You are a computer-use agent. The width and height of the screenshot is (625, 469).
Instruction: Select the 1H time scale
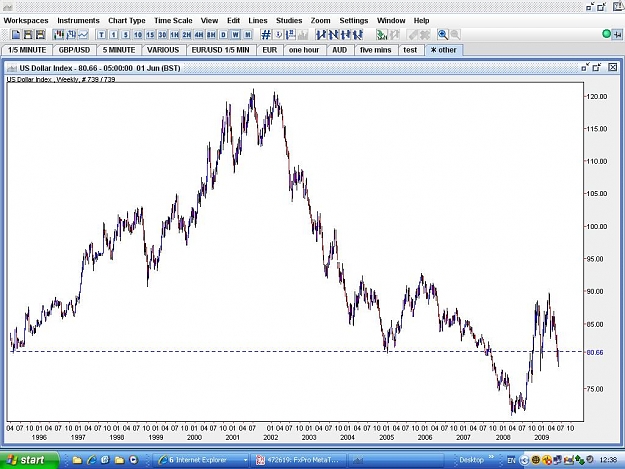(175, 35)
